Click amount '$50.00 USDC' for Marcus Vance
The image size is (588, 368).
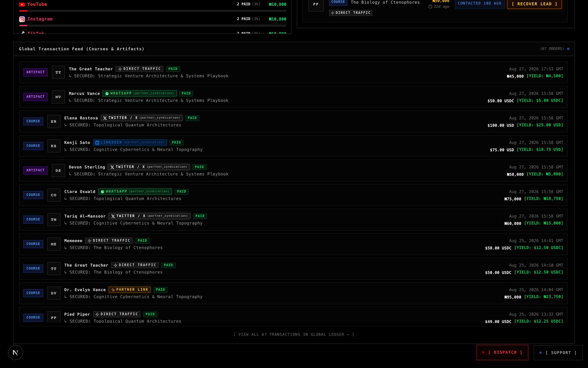[501, 101]
